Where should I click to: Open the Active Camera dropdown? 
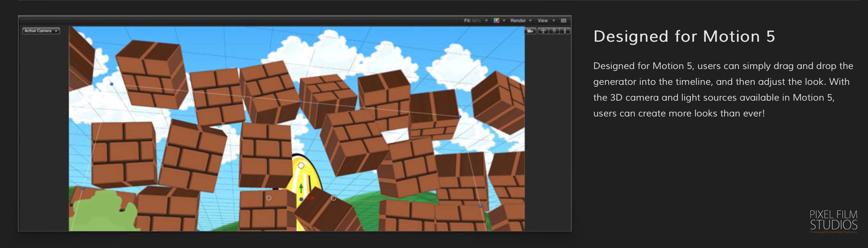click(41, 31)
